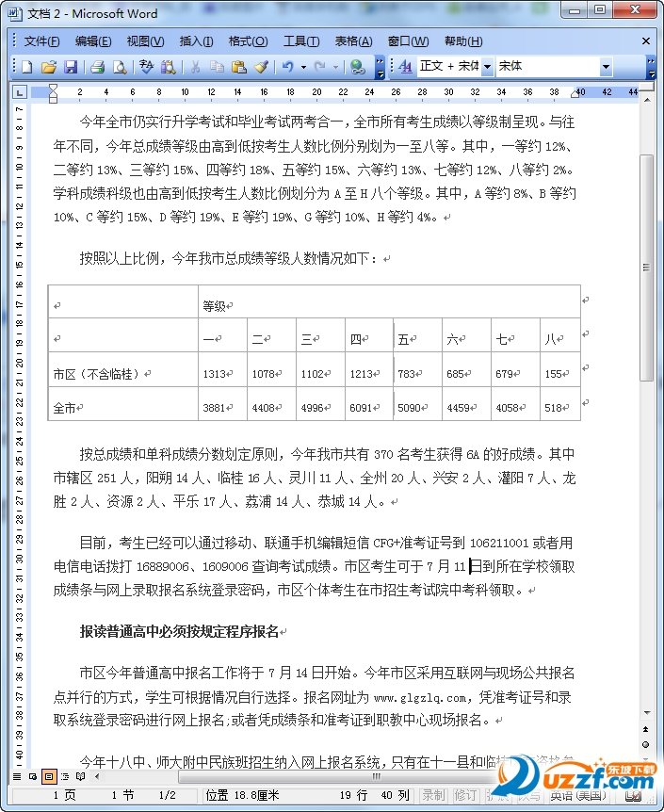Click table cell 全市
Image resolution: width=664 pixels, height=812 pixels.
(x=123, y=403)
